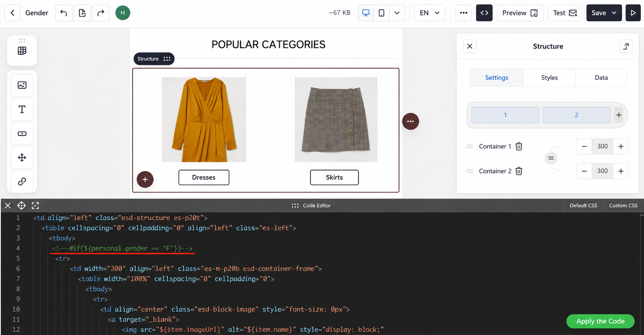The width and height of the screenshot is (644, 335).
Task: Add a container with plus in layout bar
Action: coord(619,115)
